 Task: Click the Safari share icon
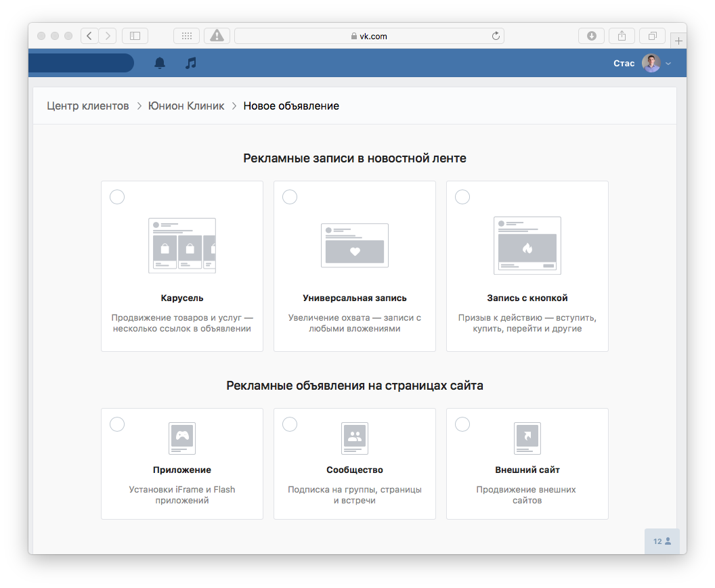622,36
